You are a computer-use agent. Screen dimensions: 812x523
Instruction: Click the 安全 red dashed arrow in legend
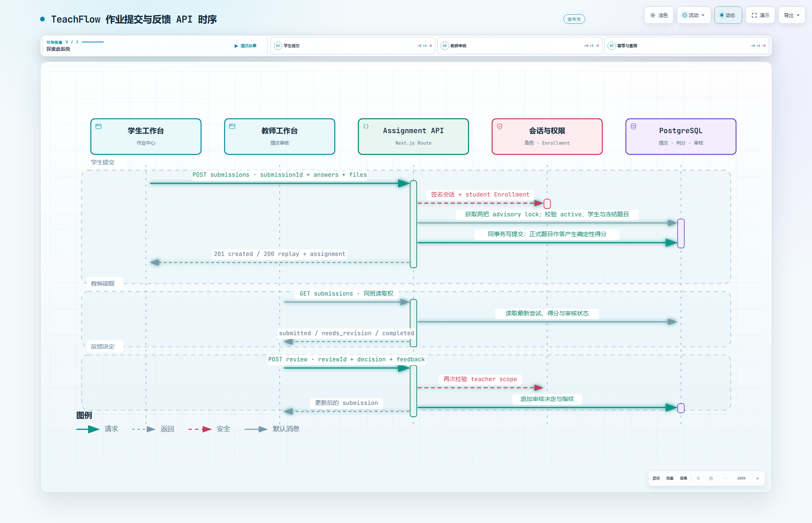click(200, 429)
